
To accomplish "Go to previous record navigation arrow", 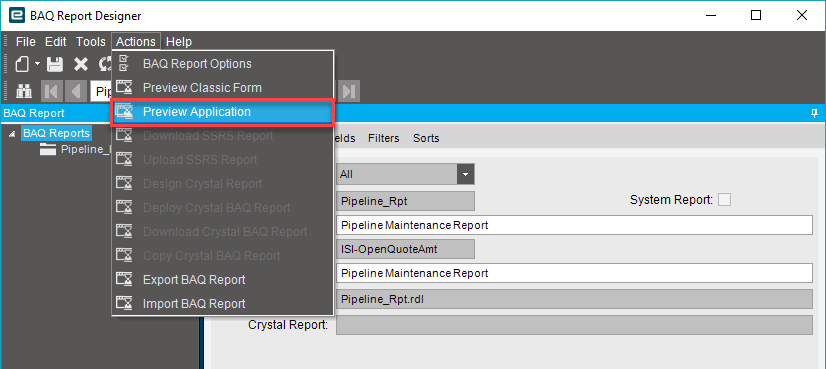I will pos(76,91).
